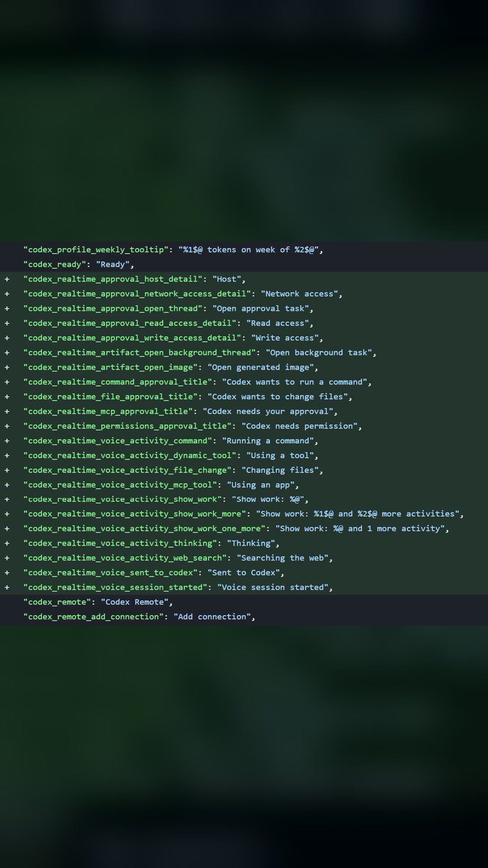Click the "Thinking" string value

click(251, 543)
